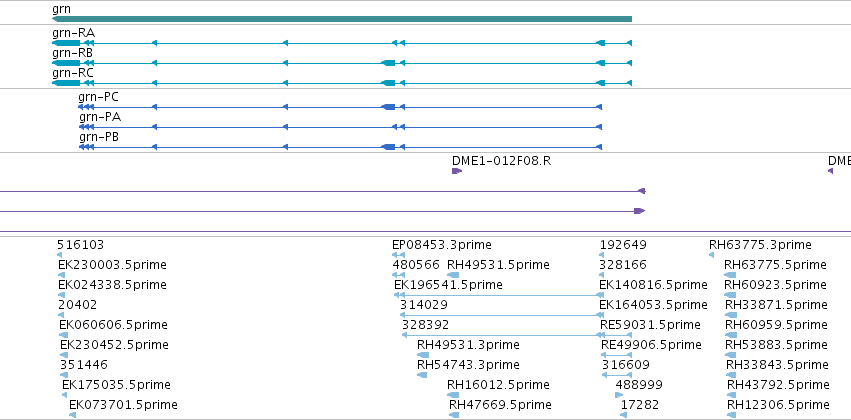The width and height of the screenshot is (851, 420).
Task: Click the 488999 feature arrow glyph
Action: [619, 395]
